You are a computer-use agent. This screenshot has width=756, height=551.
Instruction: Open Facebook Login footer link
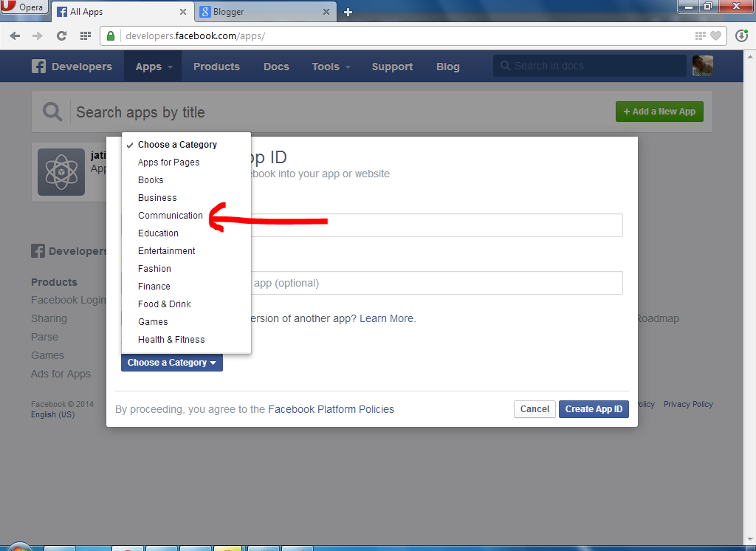pos(69,300)
